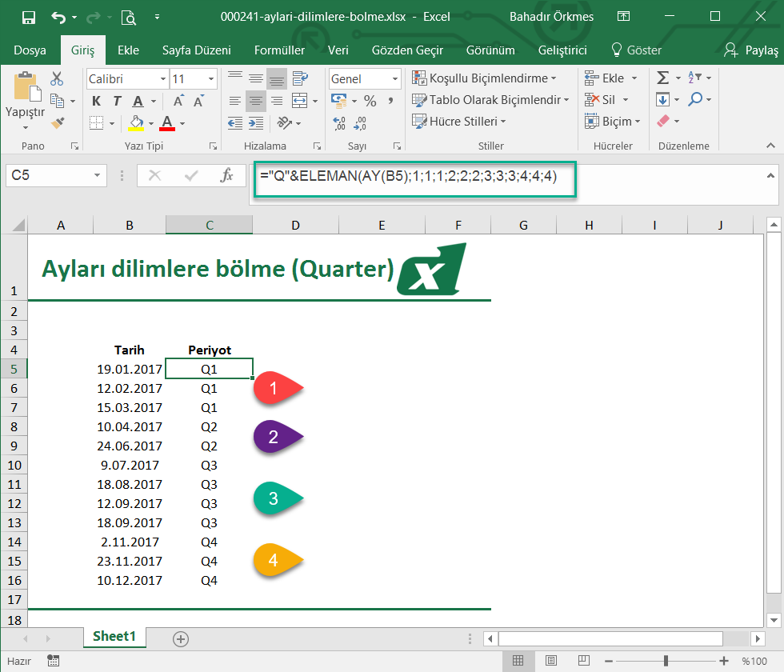This screenshot has height=672, width=784.
Task: Switch to the Sayfa Düzeni tab
Action: coord(197,50)
